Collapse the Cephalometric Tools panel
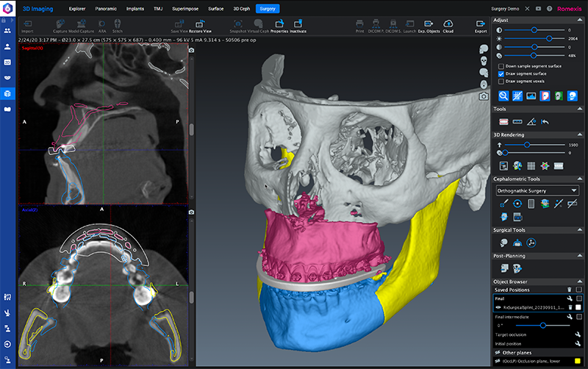 point(580,179)
